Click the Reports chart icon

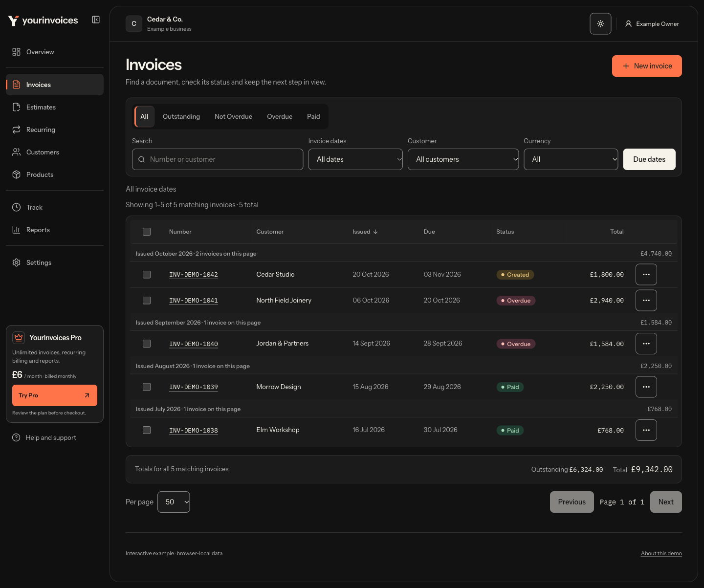[16, 230]
